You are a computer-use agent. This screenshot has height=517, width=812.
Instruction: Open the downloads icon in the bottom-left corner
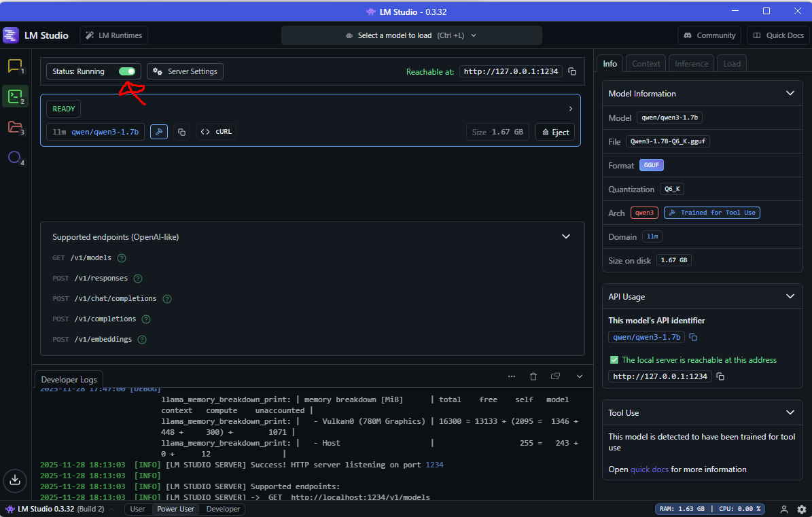15,480
